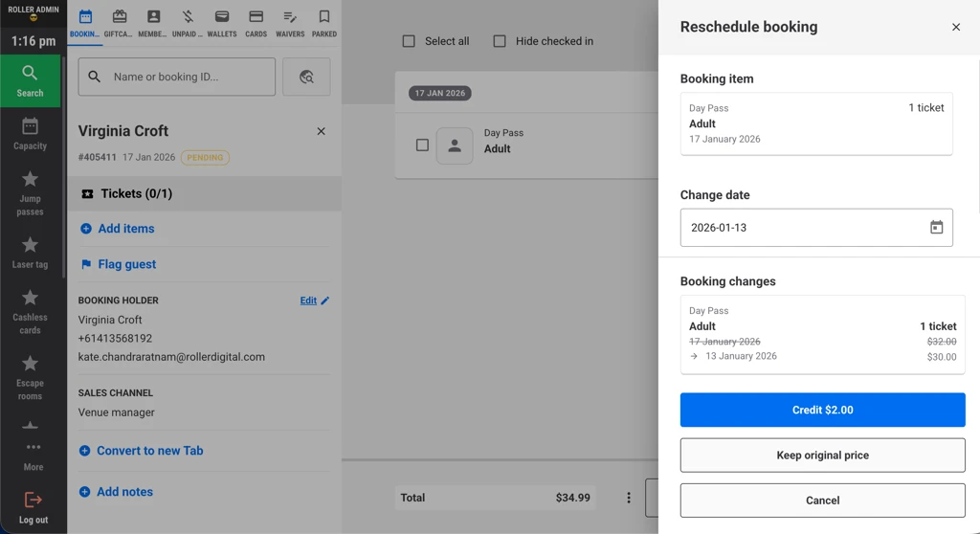The image size is (980, 534).
Task: Open the Capacity sidebar section
Action: pos(30,134)
